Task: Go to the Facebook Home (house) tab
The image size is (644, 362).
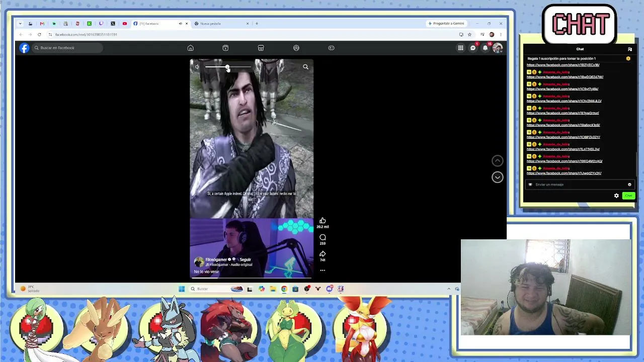Action: coord(190,48)
